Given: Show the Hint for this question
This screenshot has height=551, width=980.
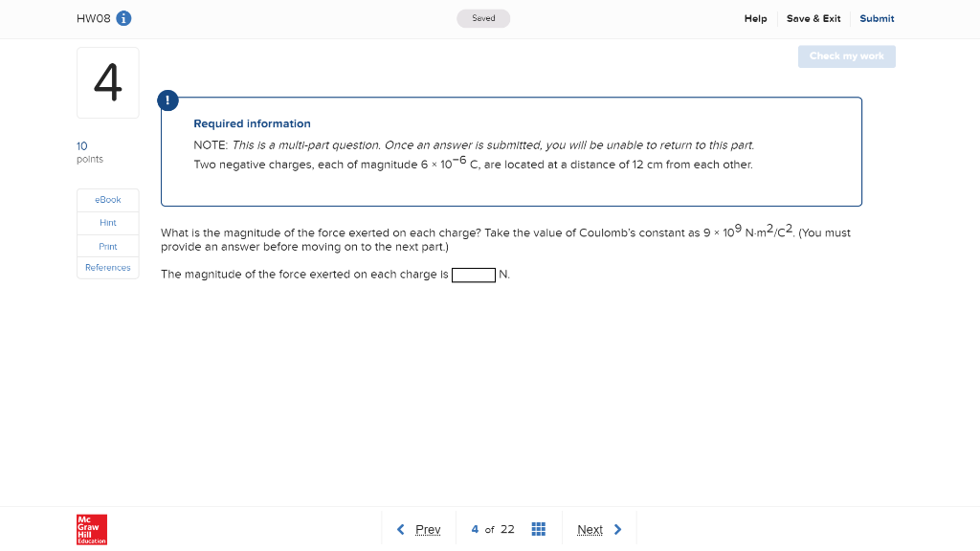Looking at the screenshot, I should [x=107, y=222].
